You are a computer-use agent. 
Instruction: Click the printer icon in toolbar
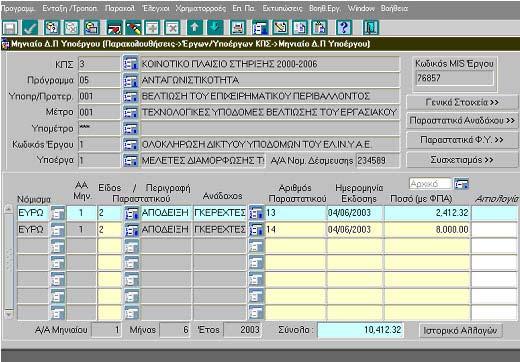[238, 28]
